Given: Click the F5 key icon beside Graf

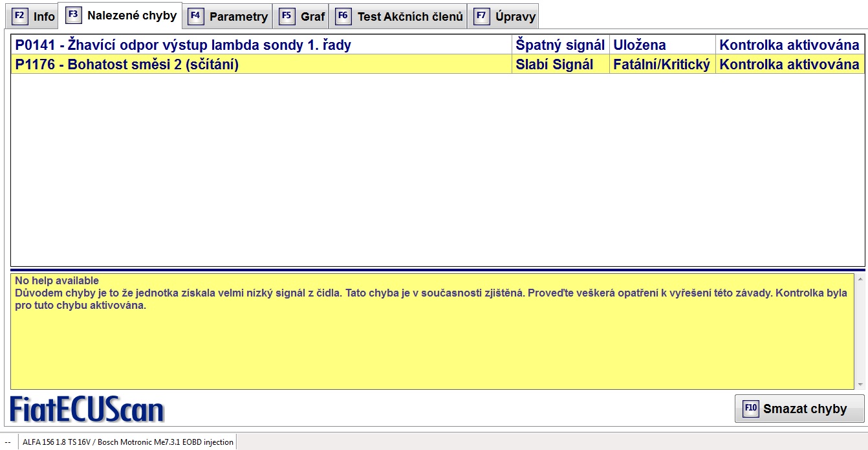Looking at the screenshot, I should [287, 16].
